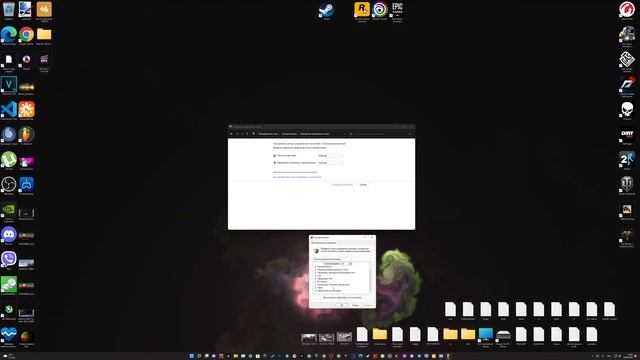Go back in the Control Panel window
This screenshot has height=360, width=640.
click(231, 133)
